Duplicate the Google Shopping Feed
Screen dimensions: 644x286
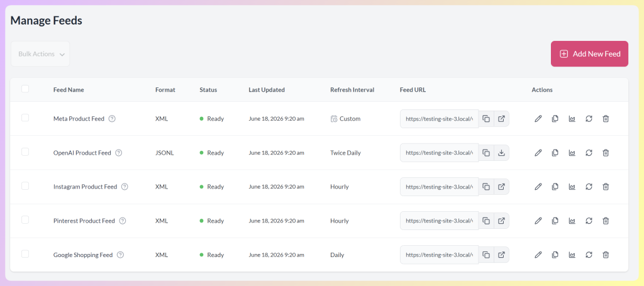pyautogui.click(x=555, y=255)
